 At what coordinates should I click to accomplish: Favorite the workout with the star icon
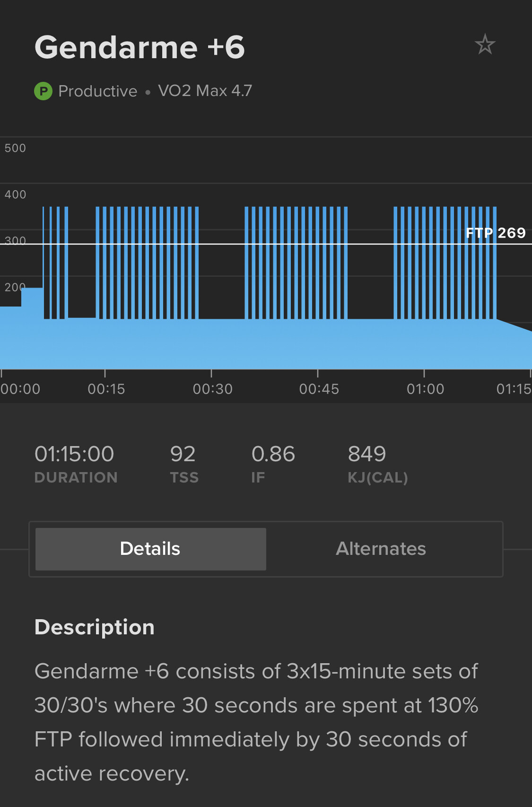click(x=485, y=45)
